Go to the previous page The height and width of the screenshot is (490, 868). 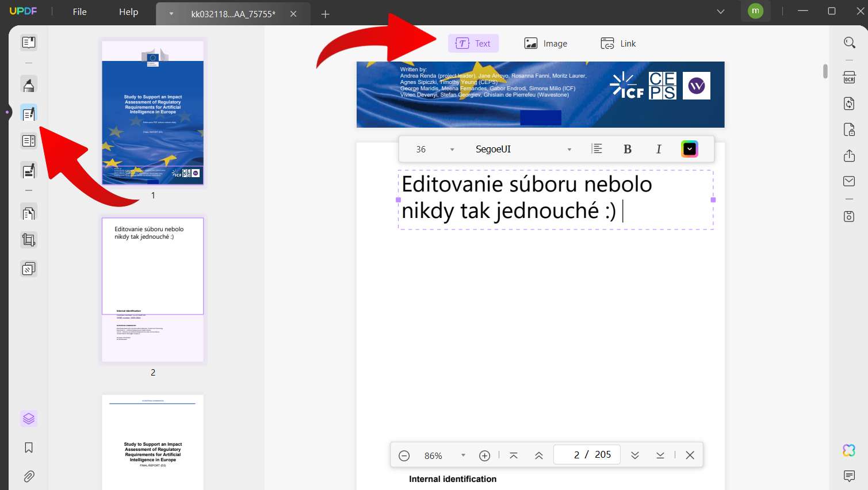539,455
